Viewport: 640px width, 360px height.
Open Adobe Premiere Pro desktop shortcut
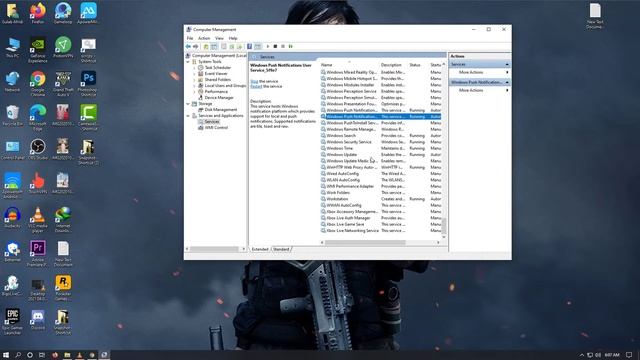coord(38,253)
